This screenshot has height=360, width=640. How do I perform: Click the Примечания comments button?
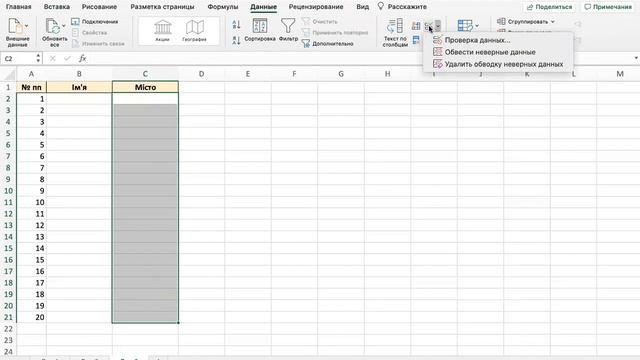coord(608,7)
